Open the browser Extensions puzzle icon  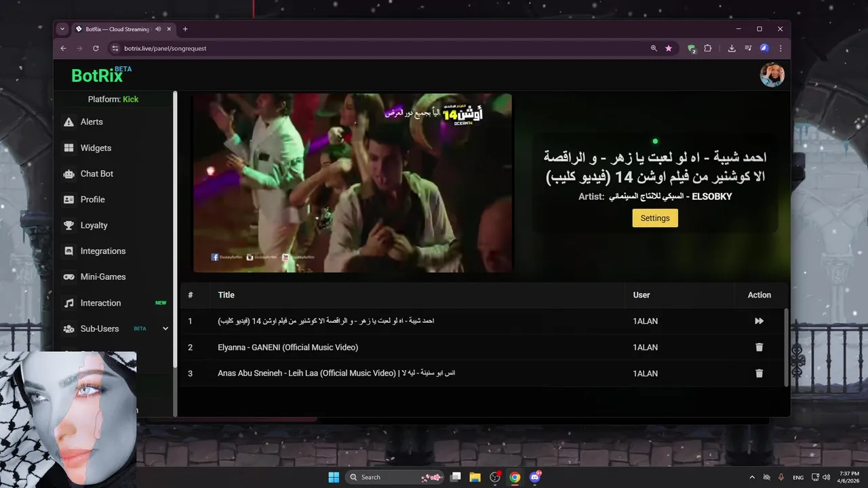pyautogui.click(x=707, y=48)
